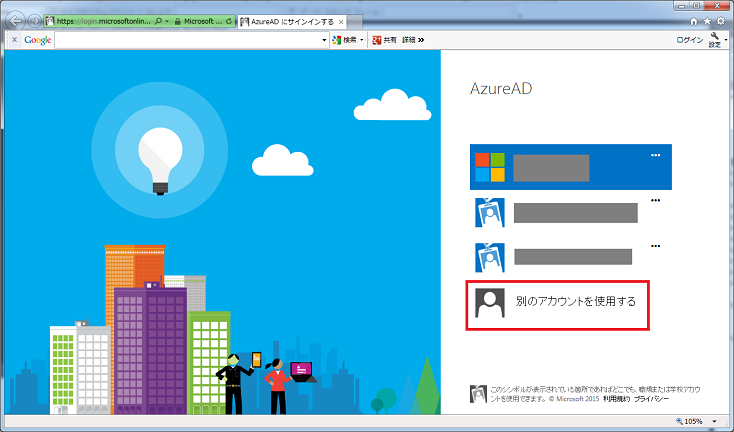Click the Google 検索 search button
This screenshot has width=734, height=432.
pos(345,40)
